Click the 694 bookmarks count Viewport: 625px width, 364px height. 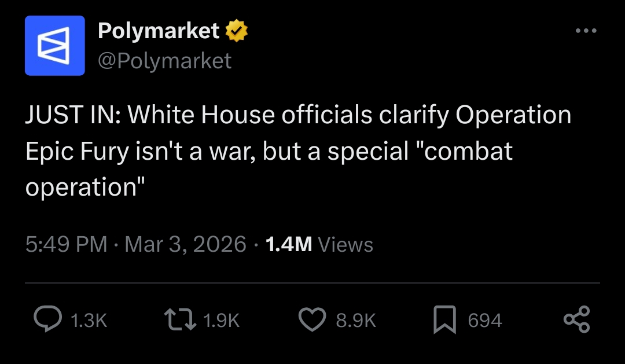pos(484,321)
